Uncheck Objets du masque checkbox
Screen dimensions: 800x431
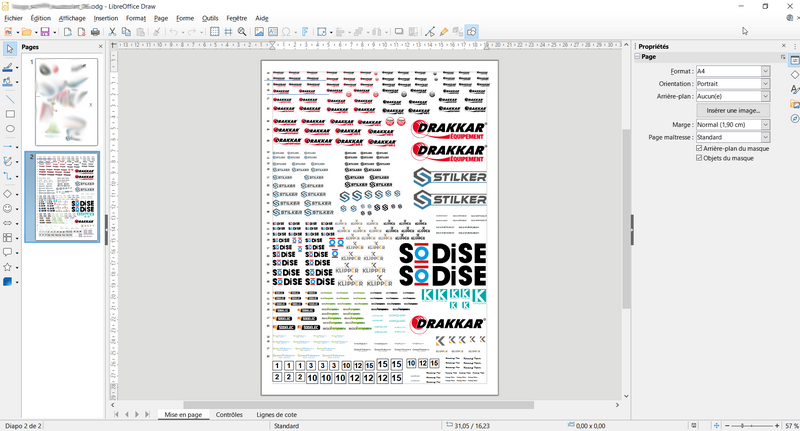(x=699, y=158)
